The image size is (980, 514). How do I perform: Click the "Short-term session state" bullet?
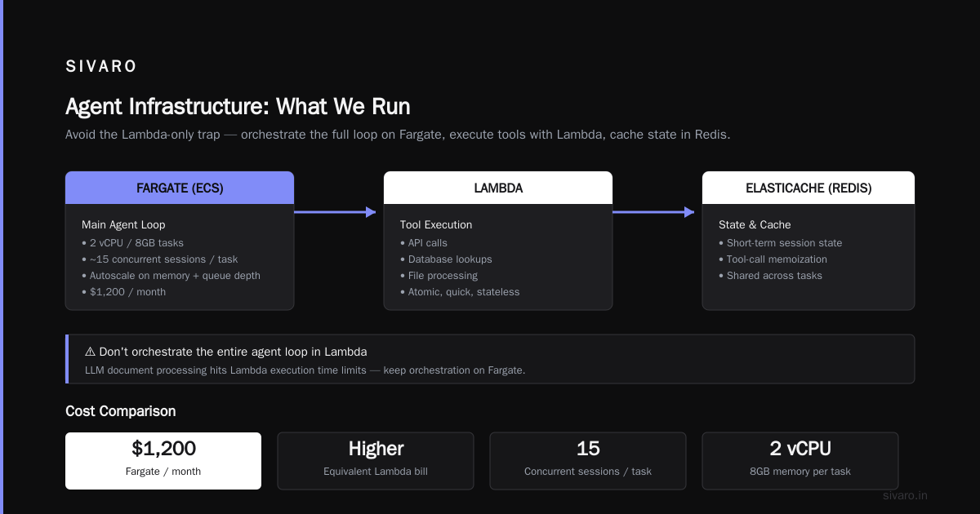(780, 243)
